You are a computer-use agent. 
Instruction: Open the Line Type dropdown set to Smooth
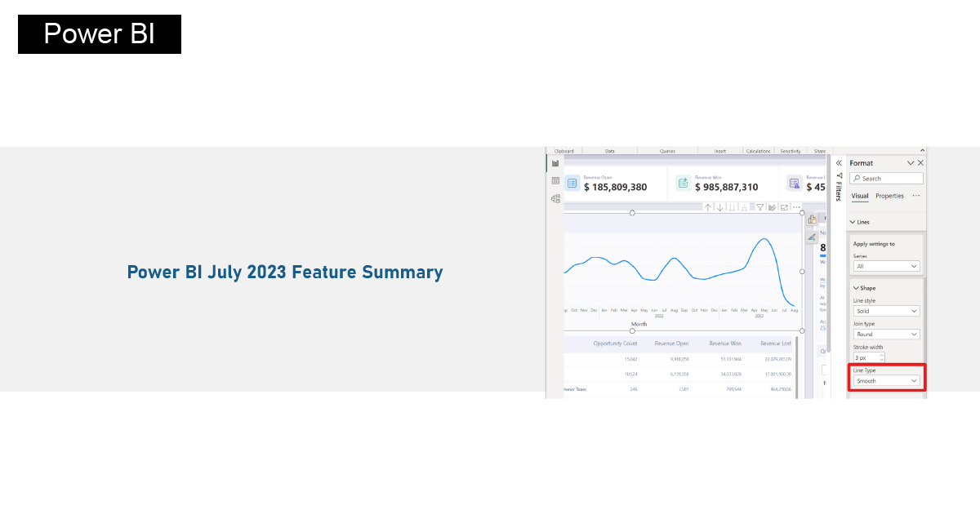[886, 381]
